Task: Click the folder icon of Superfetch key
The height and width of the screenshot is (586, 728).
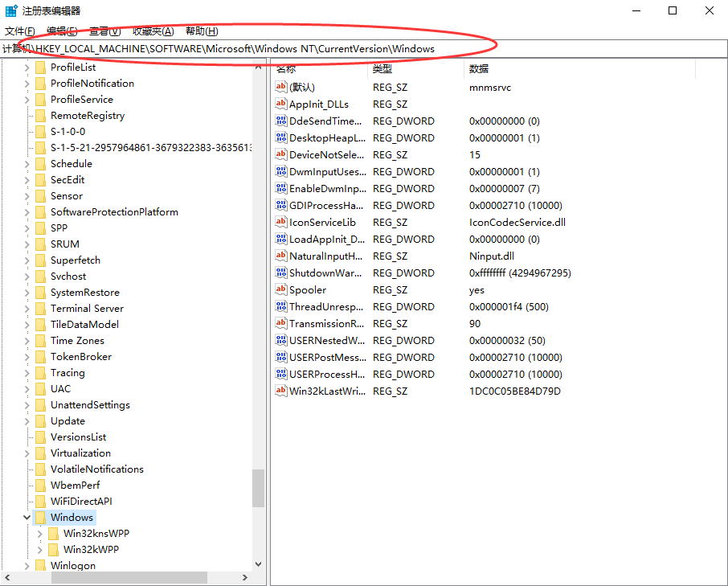Action: tap(41, 260)
